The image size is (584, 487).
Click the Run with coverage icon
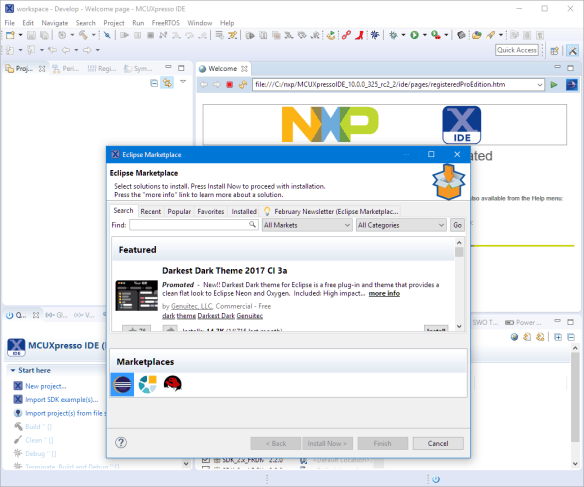tap(436, 35)
